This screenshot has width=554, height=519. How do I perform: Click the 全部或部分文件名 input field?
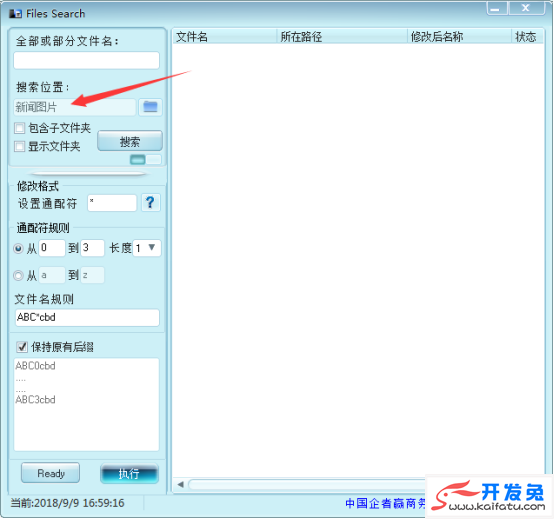[87, 60]
